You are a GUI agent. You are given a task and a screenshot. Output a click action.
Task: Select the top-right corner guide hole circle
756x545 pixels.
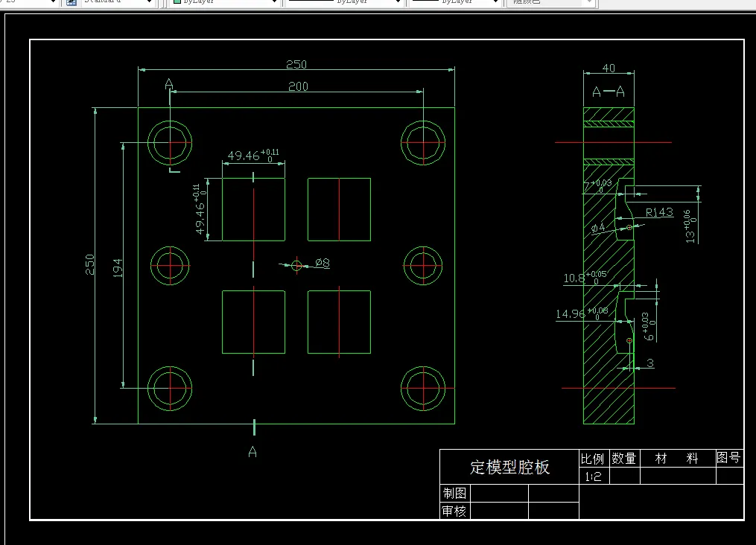423,143
